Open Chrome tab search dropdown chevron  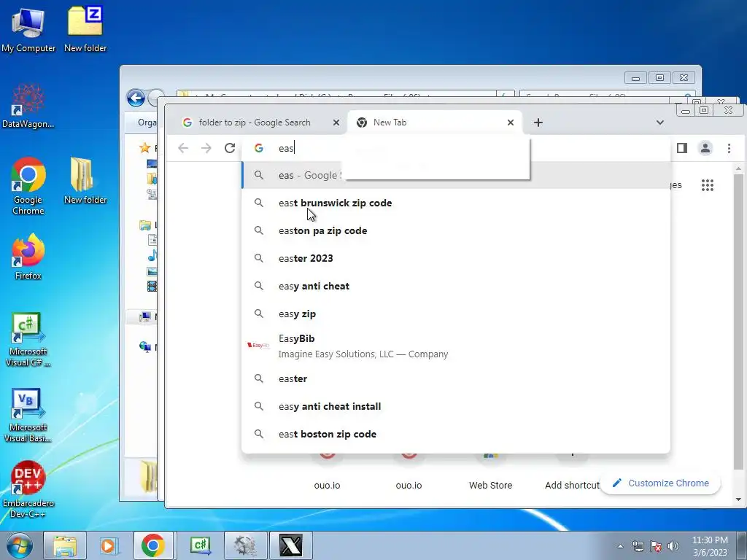(x=659, y=122)
